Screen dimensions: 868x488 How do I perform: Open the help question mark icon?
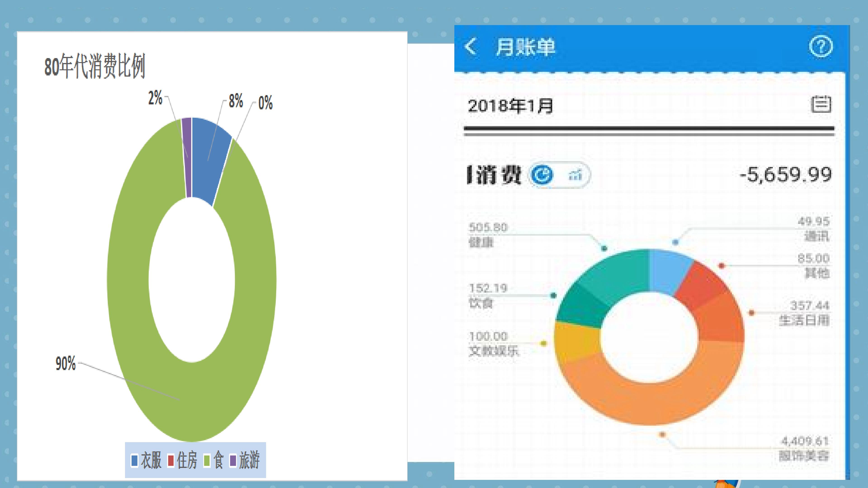tap(821, 47)
